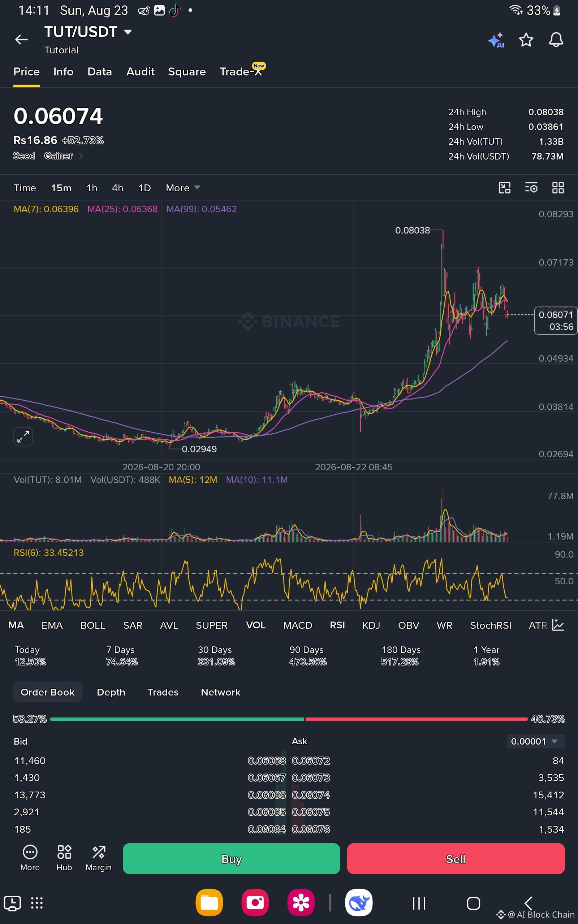Open the chart drawing tools icon
Image resolution: width=578 pixels, height=924 pixels.
point(505,187)
